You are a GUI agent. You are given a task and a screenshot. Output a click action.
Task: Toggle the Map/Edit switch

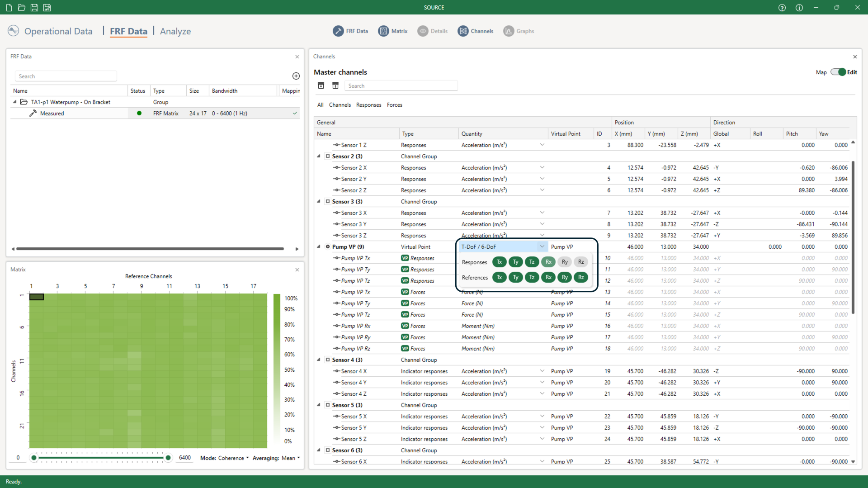[x=838, y=72]
